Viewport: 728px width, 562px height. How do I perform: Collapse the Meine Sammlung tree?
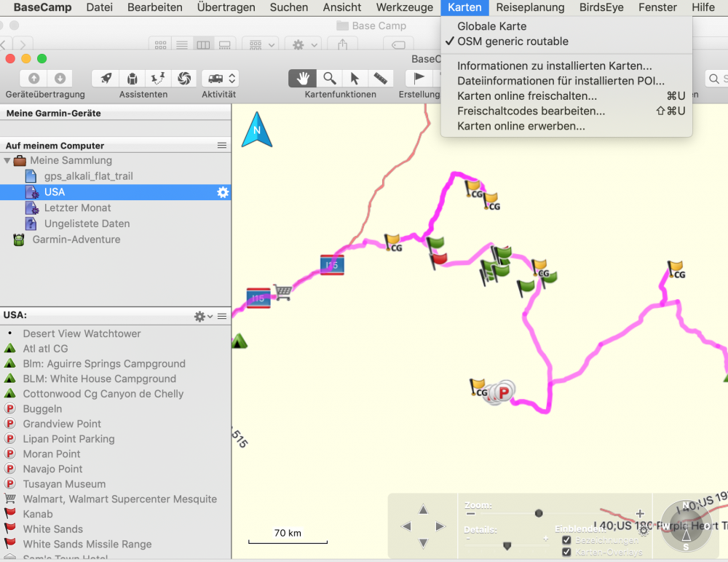click(7, 161)
